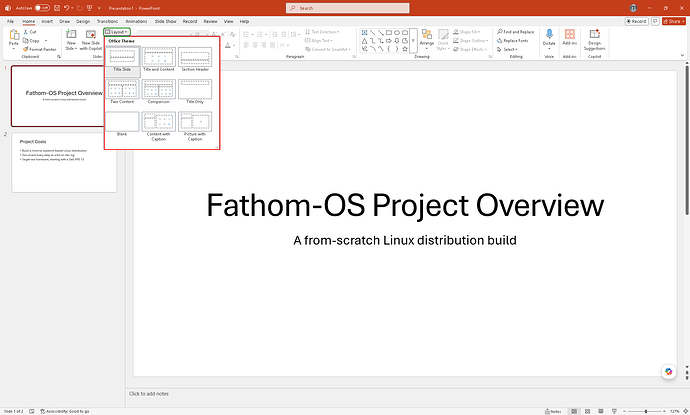Screen dimensions: 690x415
Task: Switch to the Draw tab
Action: coord(65,21)
